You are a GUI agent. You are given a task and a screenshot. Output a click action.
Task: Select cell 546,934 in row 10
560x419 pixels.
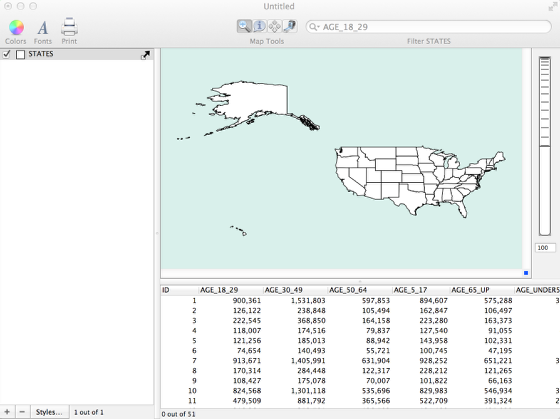[498, 391]
